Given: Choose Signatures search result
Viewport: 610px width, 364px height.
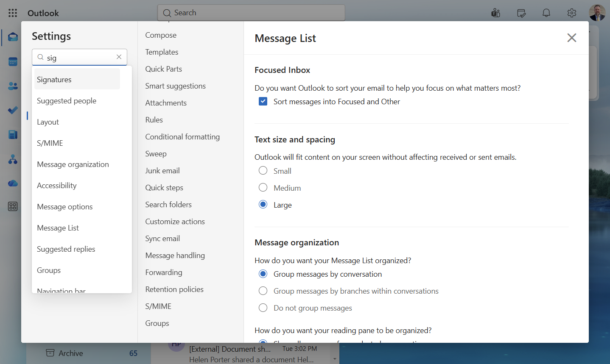Looking at the screenshot, I should click(x=77, y=79).
